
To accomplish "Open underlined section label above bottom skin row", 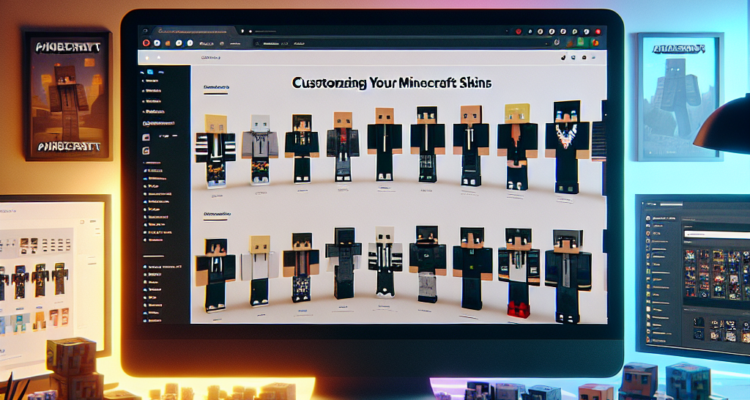I will [x=217, y=214].
